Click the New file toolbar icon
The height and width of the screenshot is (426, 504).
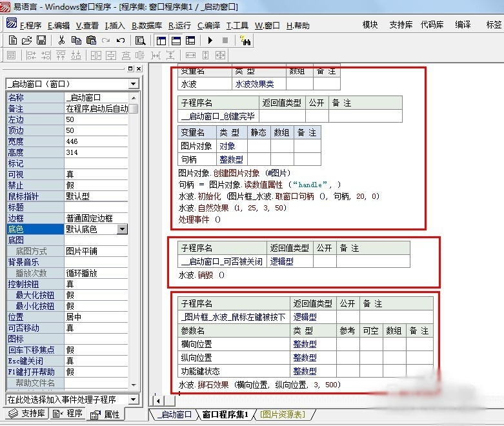pos(13,40)
